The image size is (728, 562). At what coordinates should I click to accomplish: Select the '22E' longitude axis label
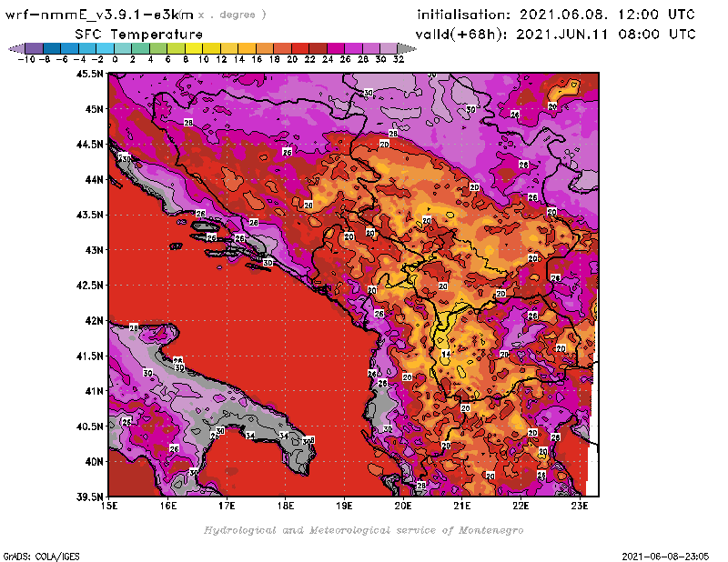[x=521, y=506]
